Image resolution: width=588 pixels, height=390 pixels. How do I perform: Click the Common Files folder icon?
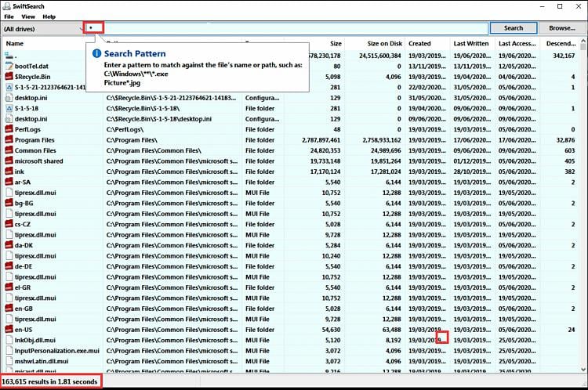9,150
